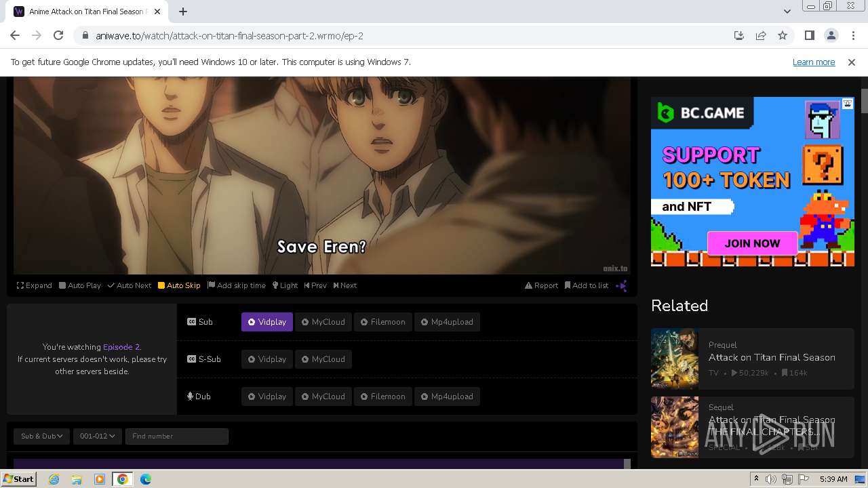Open the Windows Start menu
Viewport: 868px width, 488px height.
tap(18, 479)
